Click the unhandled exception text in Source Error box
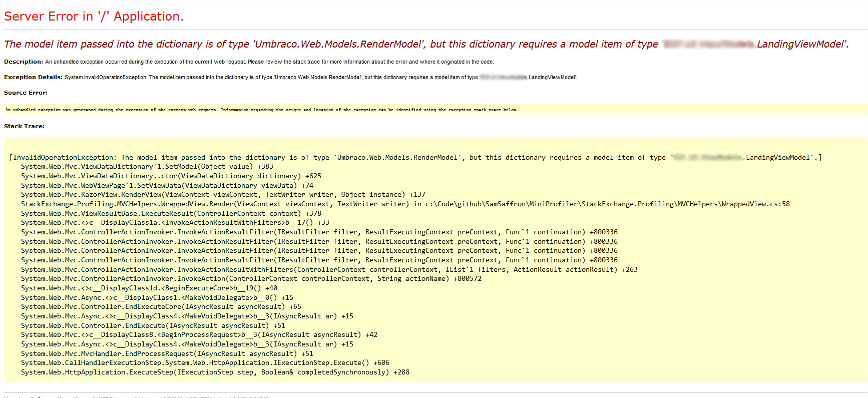Image resolution: width=868 pixels, height=398 pixels. coord(261,110)
